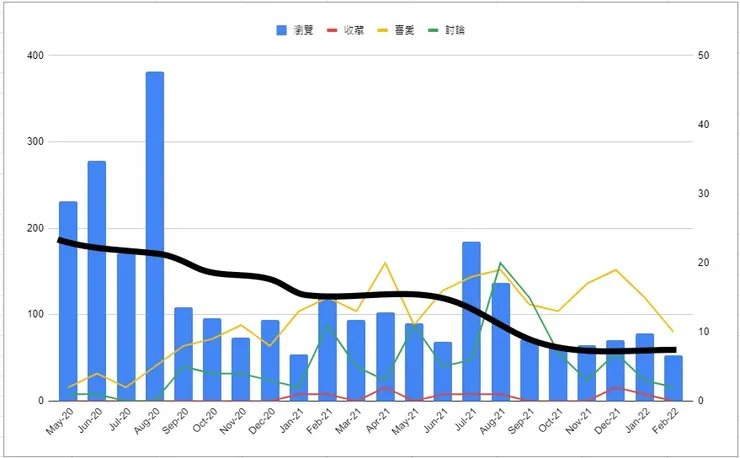Select the 討論 legend label text
This screenshot has width=740, height=458.
453,30
